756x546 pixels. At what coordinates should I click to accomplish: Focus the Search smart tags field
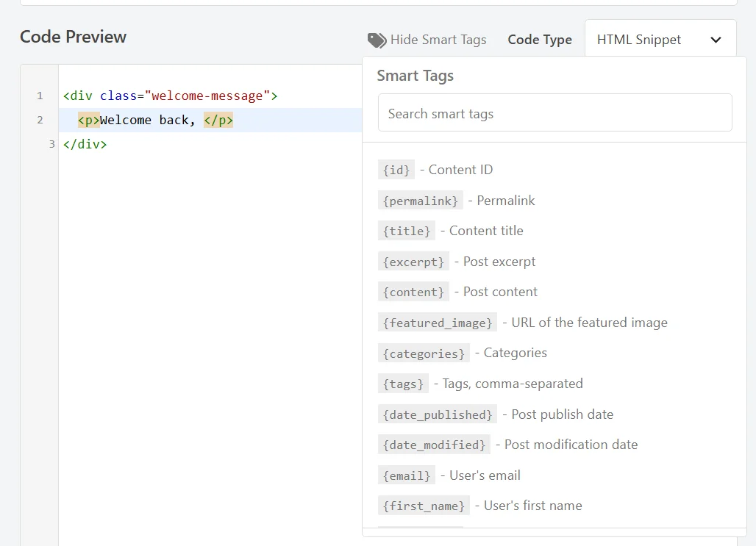coord(555,112)
